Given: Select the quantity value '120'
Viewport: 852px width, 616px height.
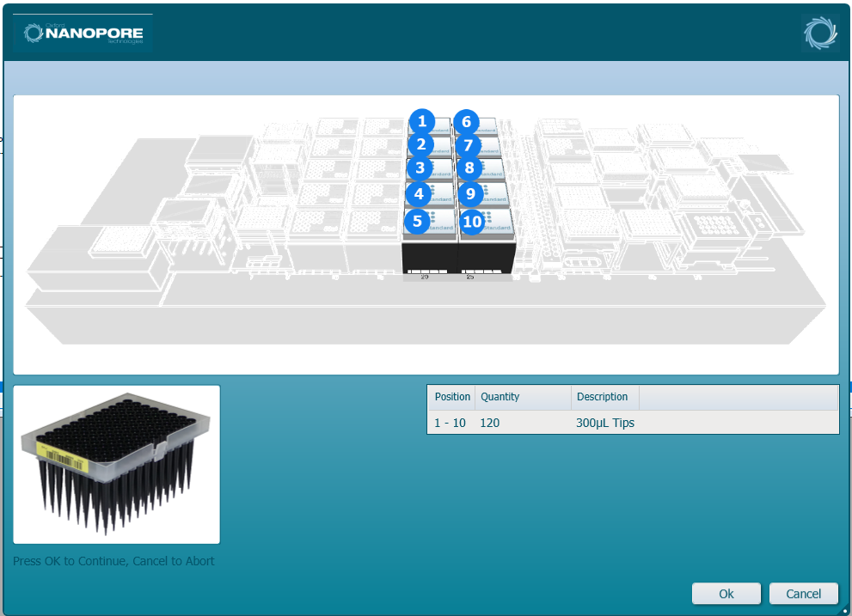Looking at the screenshot, I should point(489,423).
